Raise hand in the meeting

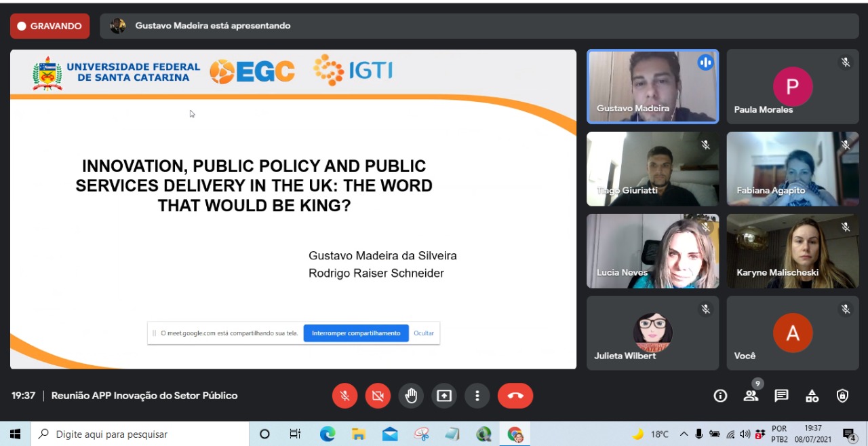click(x=411, y=396)
